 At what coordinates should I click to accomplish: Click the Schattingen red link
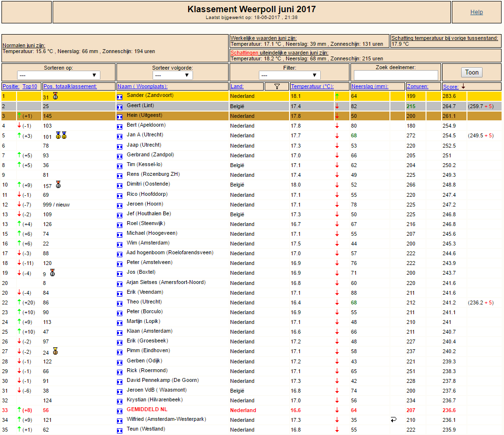tap(244, 53)
